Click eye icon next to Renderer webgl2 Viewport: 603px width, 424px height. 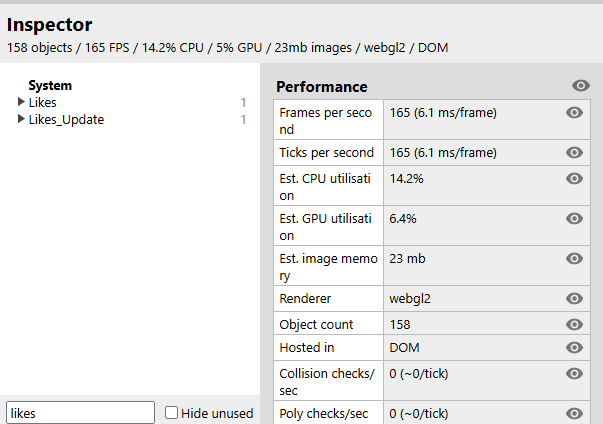[x=574, y=299]
